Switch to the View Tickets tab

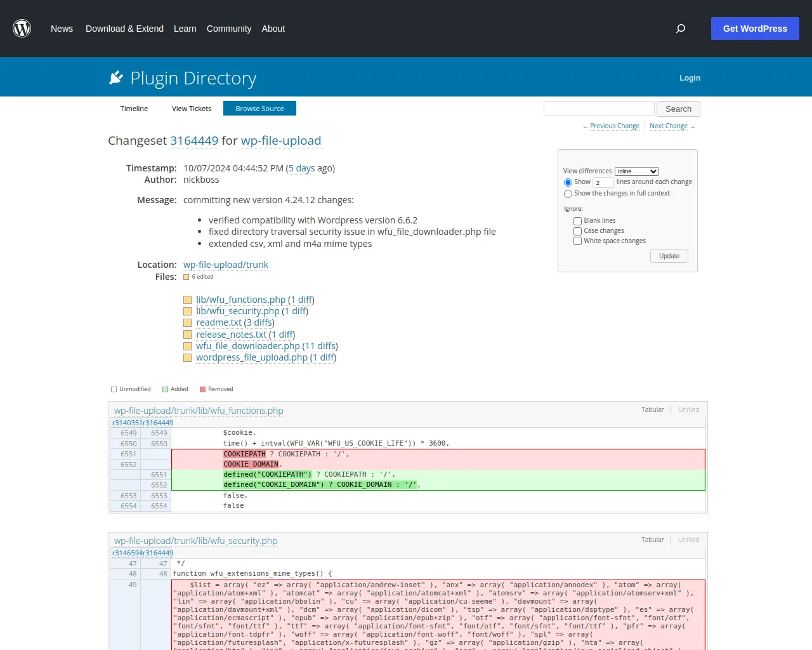pyautogui.click(x=192, y=109)
